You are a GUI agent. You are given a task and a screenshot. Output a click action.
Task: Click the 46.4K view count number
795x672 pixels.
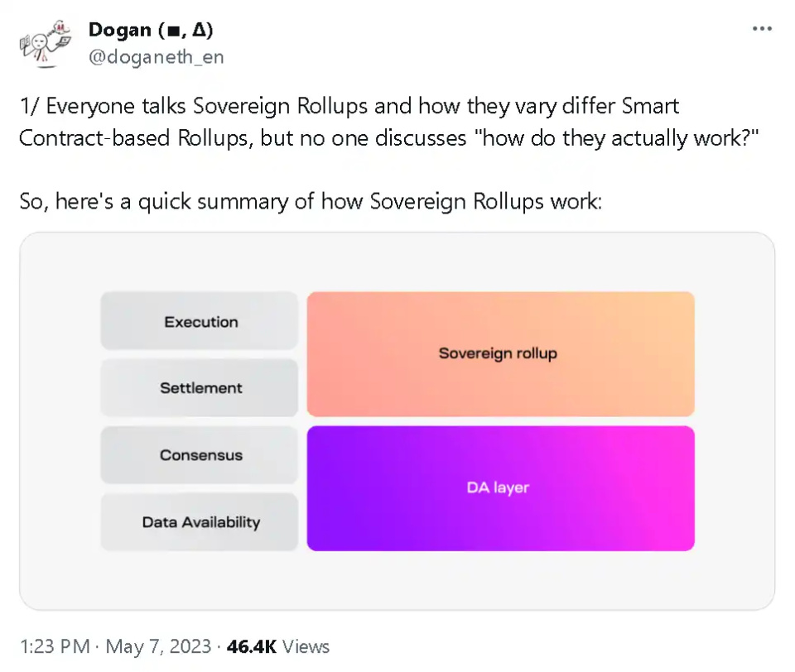253,646
